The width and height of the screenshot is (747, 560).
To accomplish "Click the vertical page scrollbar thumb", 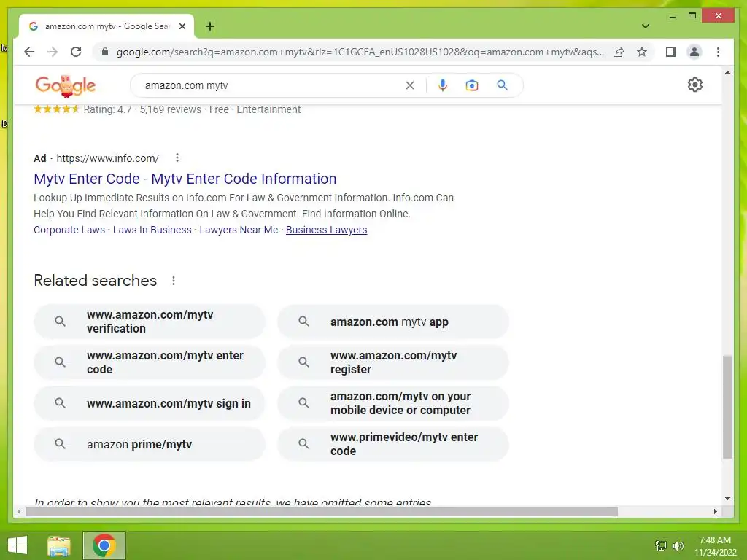I will click(727, 407).
